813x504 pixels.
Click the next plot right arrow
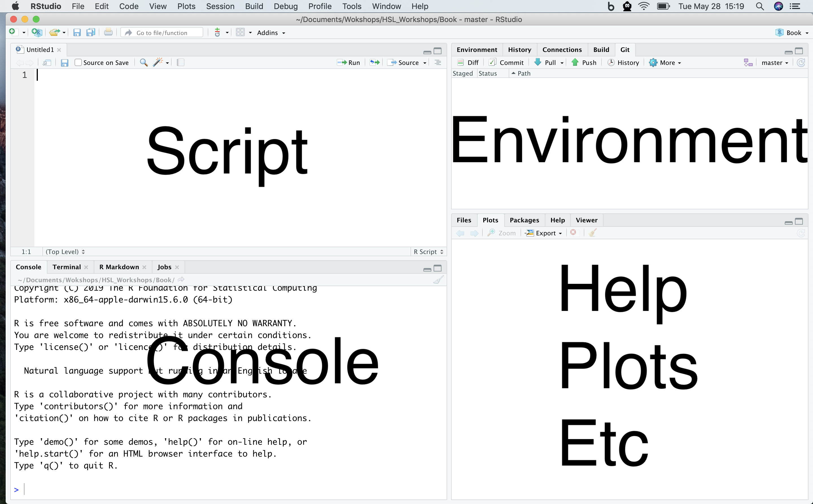474,233
